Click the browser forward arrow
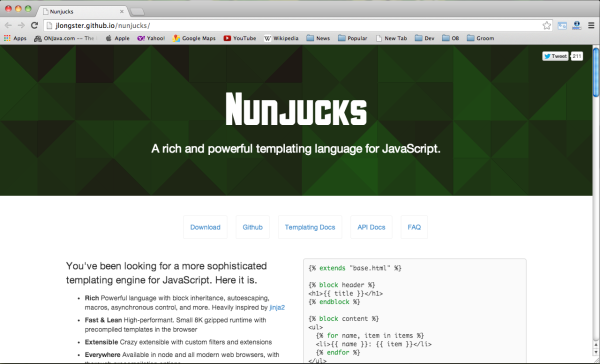This screenshot has height=364, width=600. 21,26
